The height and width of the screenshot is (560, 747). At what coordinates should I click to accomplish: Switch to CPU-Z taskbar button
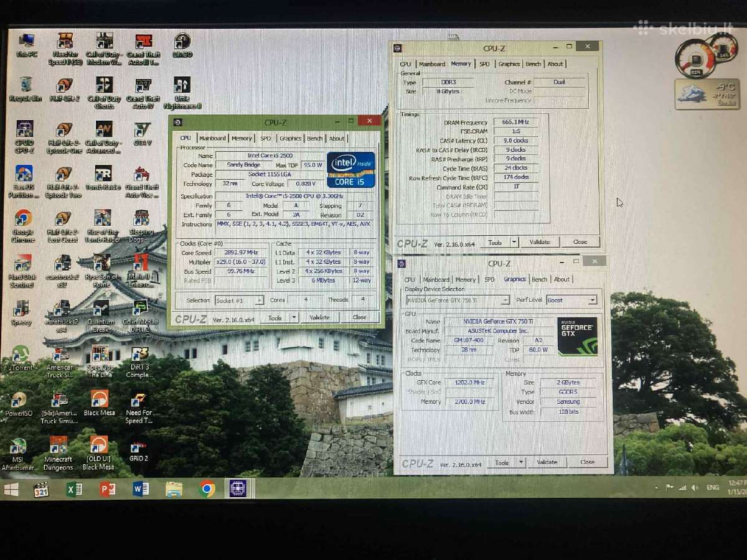tap(238, 488)
